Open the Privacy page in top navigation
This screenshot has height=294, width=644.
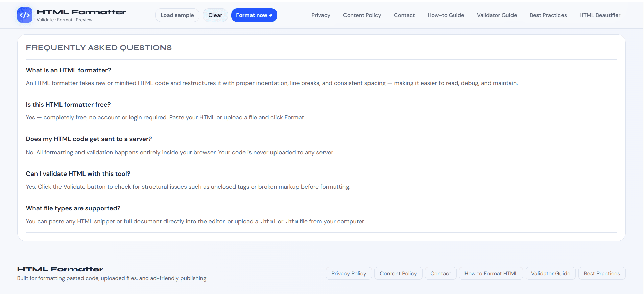coord(321,15)
